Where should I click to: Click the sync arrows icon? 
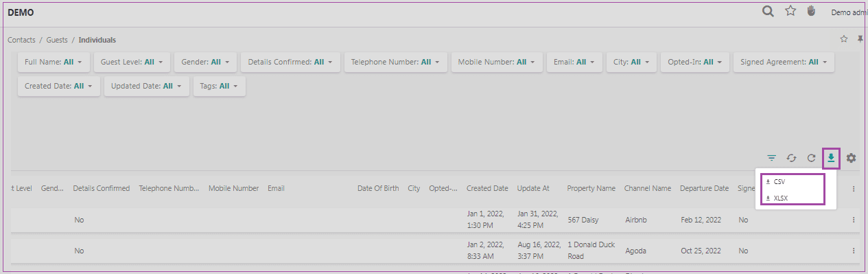791,158
